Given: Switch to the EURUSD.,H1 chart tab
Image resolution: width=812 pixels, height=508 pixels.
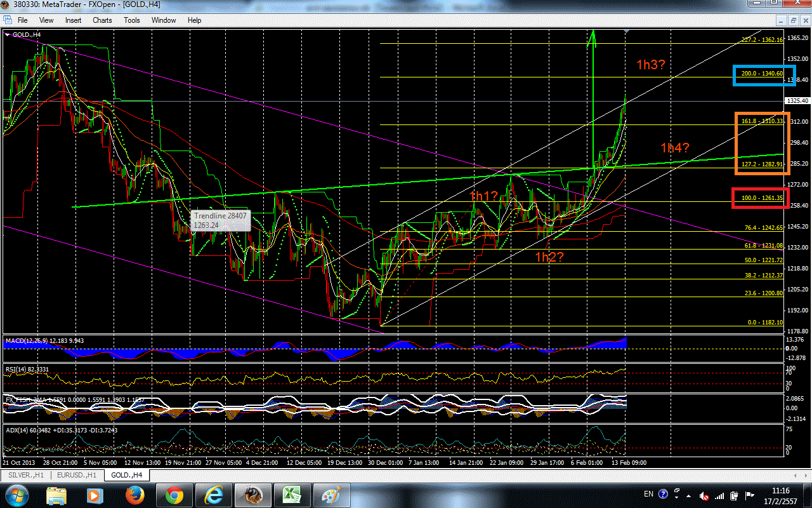Looking at the screenshot, I should click(76, 474).
